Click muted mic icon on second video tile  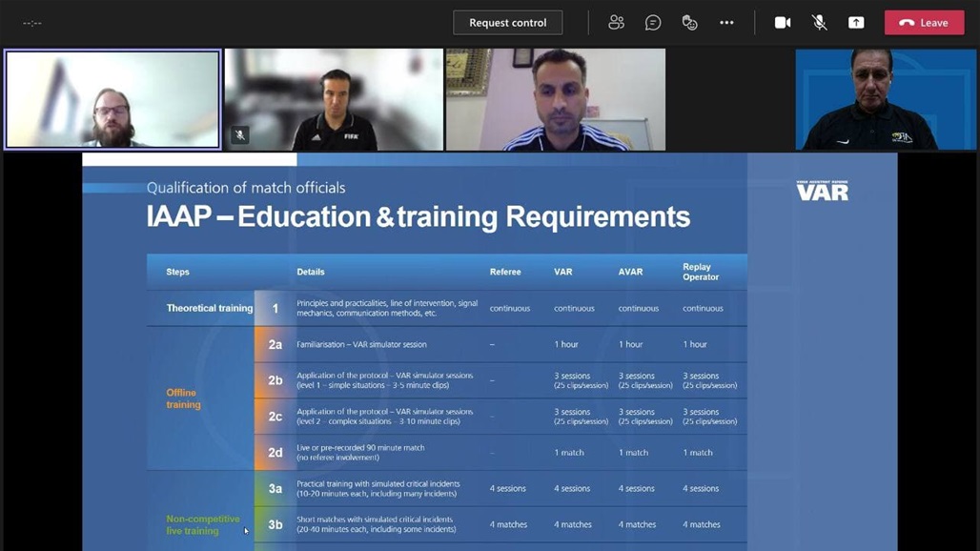click(x=240, y=135)
